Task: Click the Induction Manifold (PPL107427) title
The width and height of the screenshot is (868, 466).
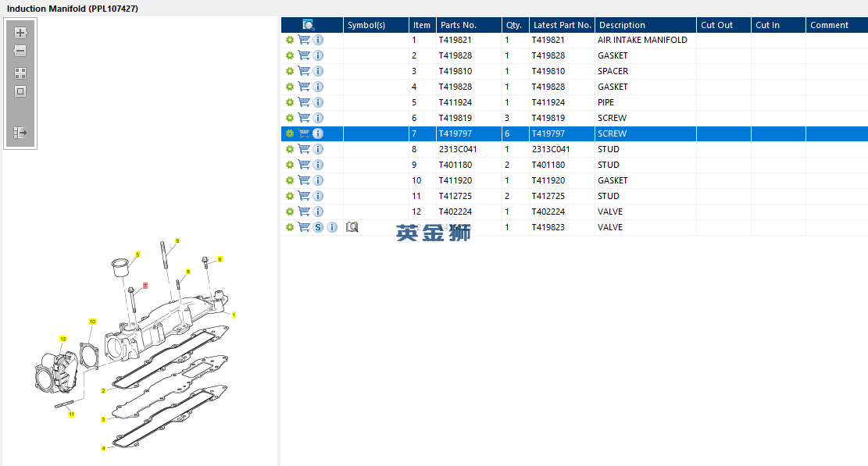Action: (73, 9)
